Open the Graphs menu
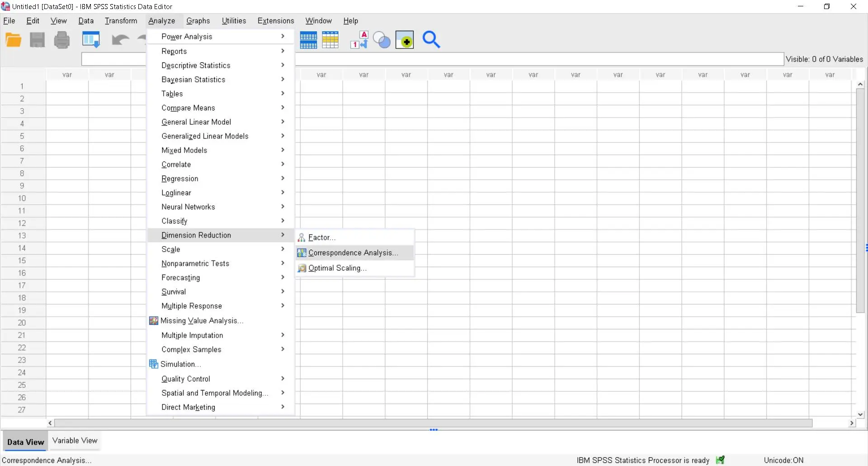This screenshot has height=466, width=868. click(x=198, y=21)
